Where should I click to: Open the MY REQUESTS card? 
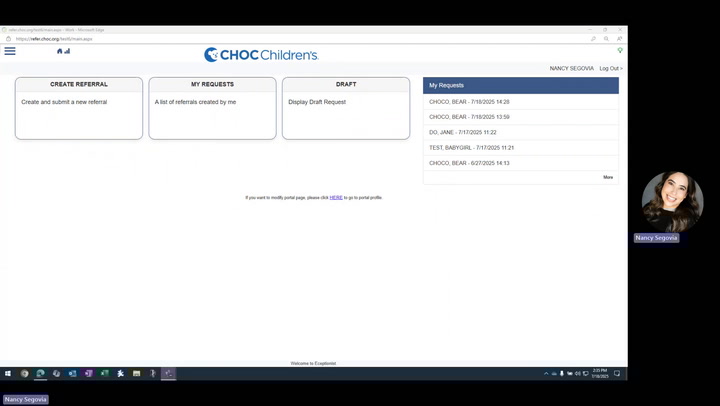click(x=213, y=108)
